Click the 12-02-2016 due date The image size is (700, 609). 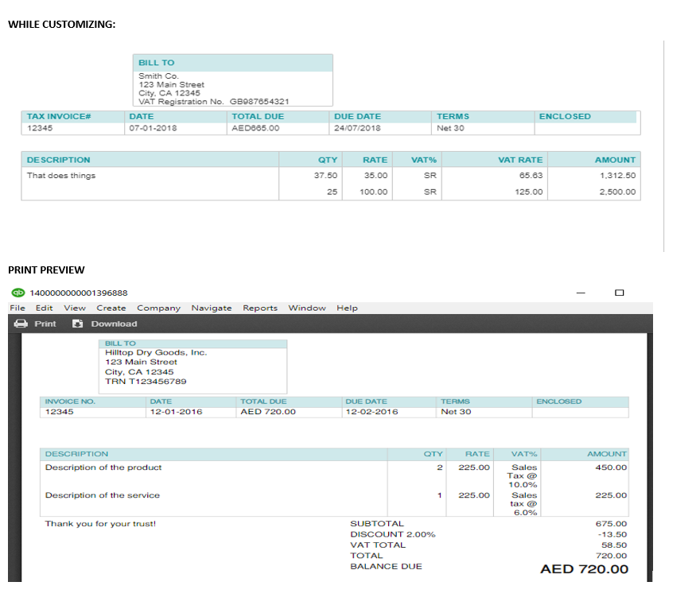pyautogui.click(x=371, y=412)
